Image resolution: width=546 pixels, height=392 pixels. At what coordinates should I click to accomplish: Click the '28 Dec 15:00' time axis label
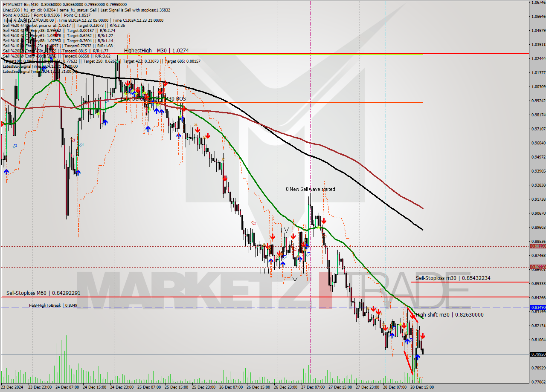pyautogui.click(x=422, y=387)
